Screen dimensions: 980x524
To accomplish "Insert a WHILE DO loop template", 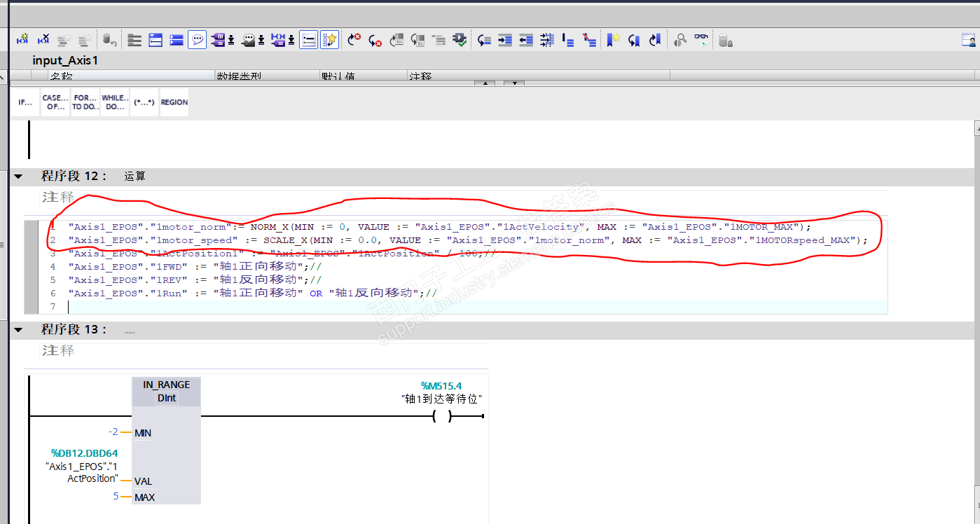I will click(x=115, y=102).
